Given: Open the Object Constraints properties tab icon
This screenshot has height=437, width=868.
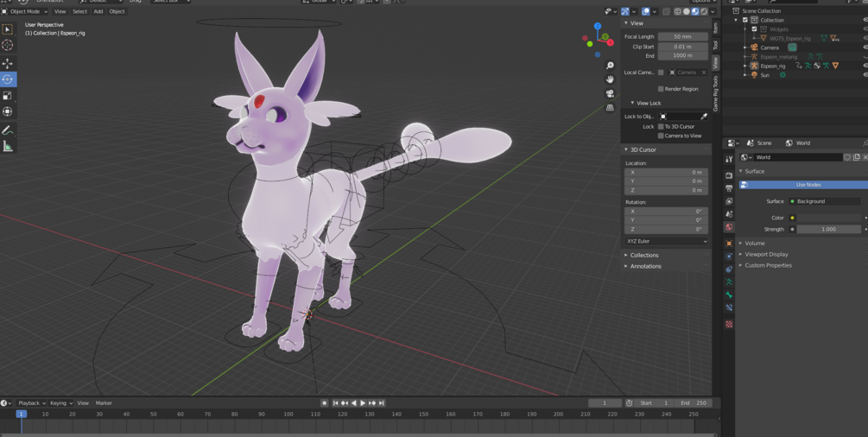Looking at the screenshot, I should point(729,269).
